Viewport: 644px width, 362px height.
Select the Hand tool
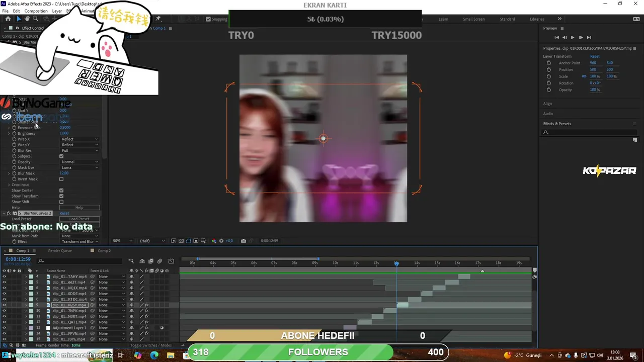tap(27, 19)
